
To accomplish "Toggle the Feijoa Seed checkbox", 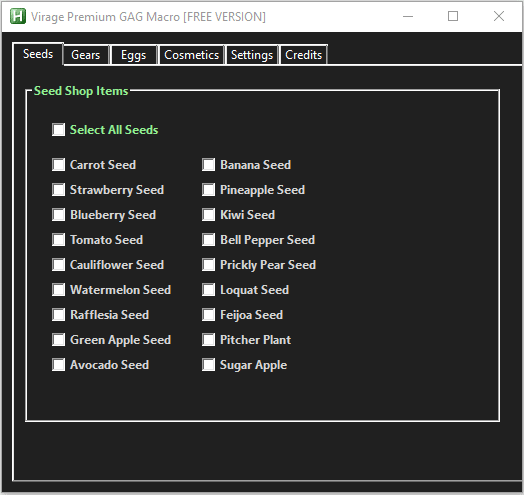I will click(x=209, y=315).
